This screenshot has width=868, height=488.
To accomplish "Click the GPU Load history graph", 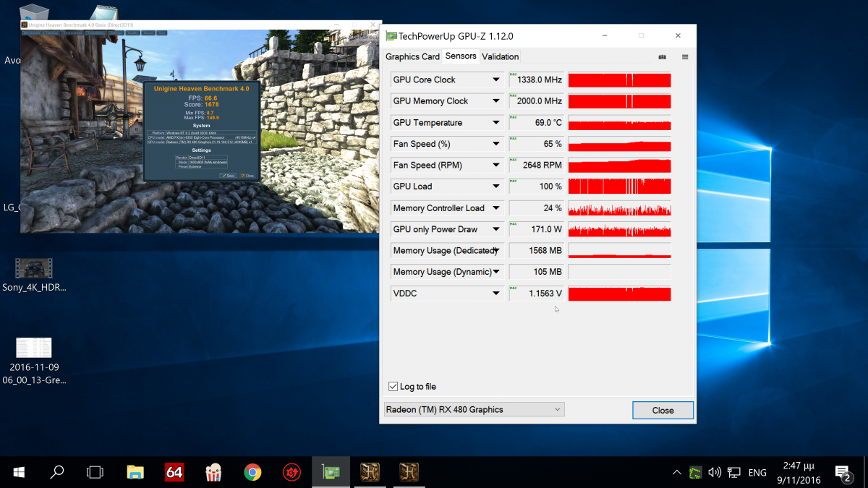I will (x=619, y=187).
